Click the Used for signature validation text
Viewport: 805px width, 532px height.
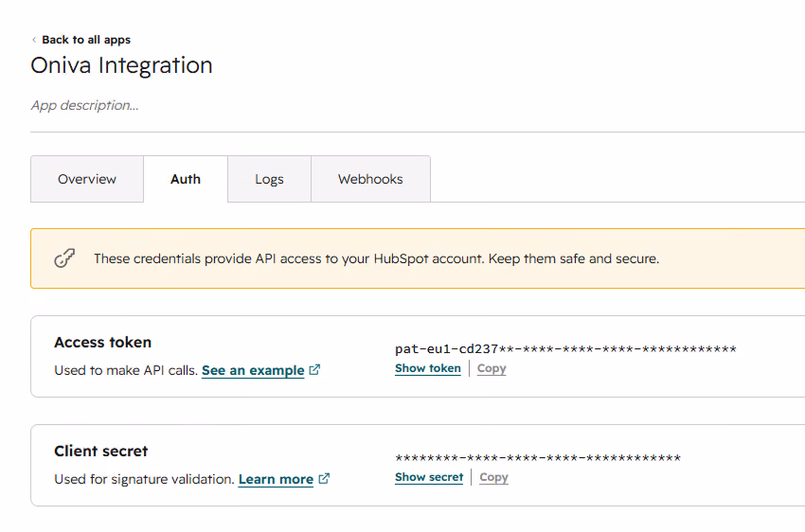(144, 479)
